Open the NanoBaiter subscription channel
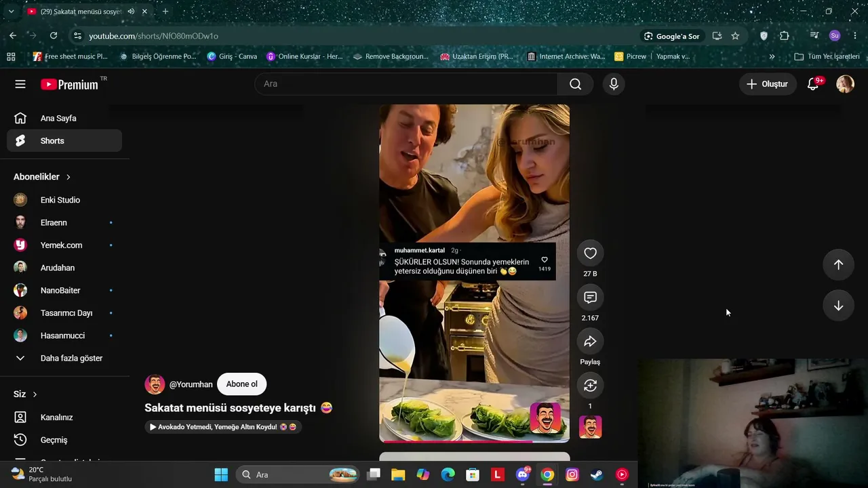 coord(64,290)
